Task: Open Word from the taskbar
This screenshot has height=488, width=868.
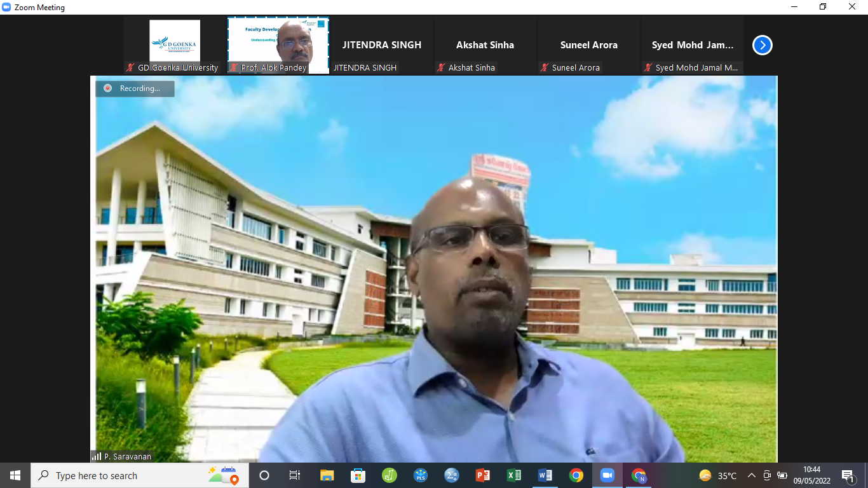Action: point(545,475)
